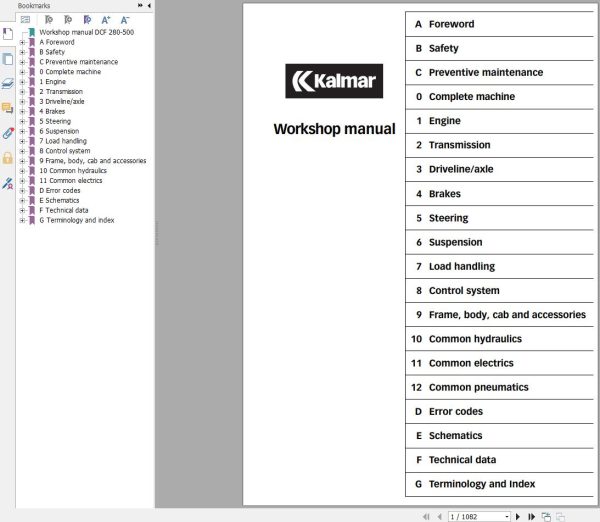Select the E Schematics bookmark
600x522 pixels.
[x=59, y=201]
